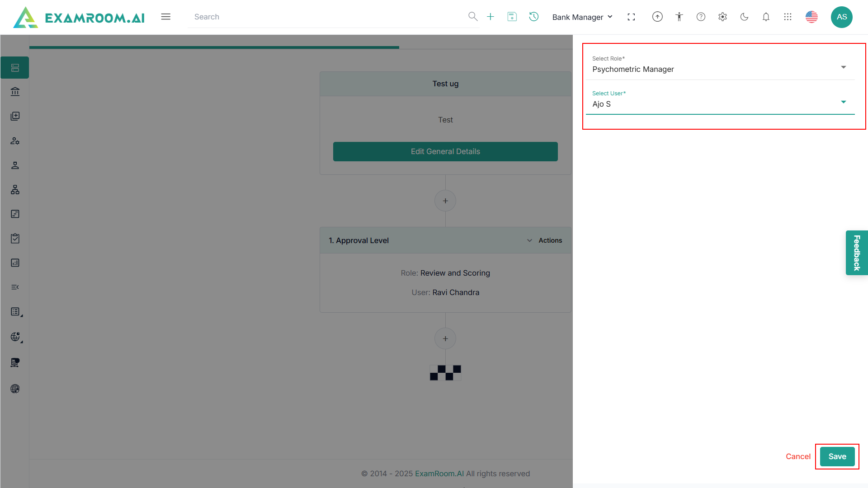This screenshot has height=488, width=868.
Task: Open the accessibility figure icon
Action: (x=679, y=17)
